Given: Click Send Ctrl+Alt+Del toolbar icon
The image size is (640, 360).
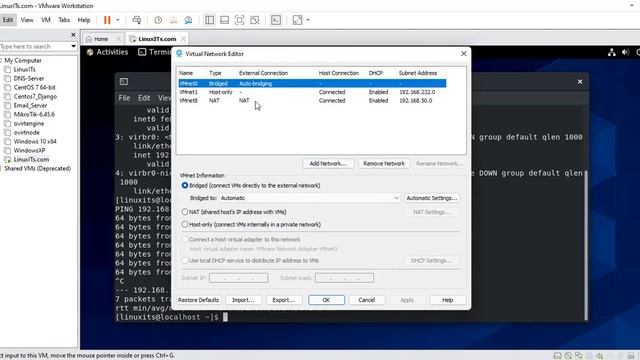Looking at the screenshot, I should pyautogui.click(x=137, y=20).
